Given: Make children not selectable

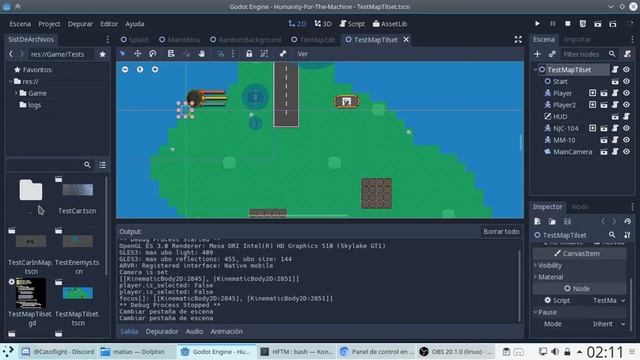Looking at the screenshot, I should coord(264,53).
